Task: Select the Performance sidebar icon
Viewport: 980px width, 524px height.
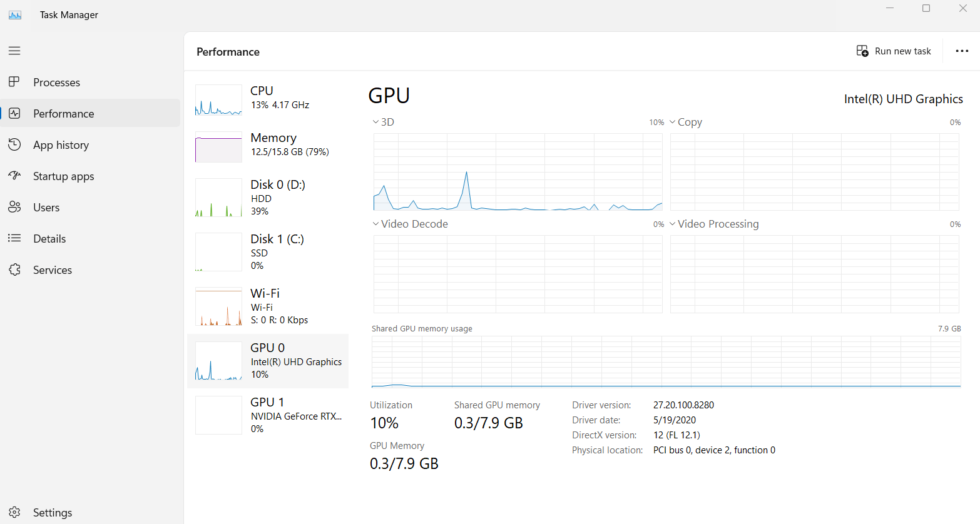Action: [15, 113]
